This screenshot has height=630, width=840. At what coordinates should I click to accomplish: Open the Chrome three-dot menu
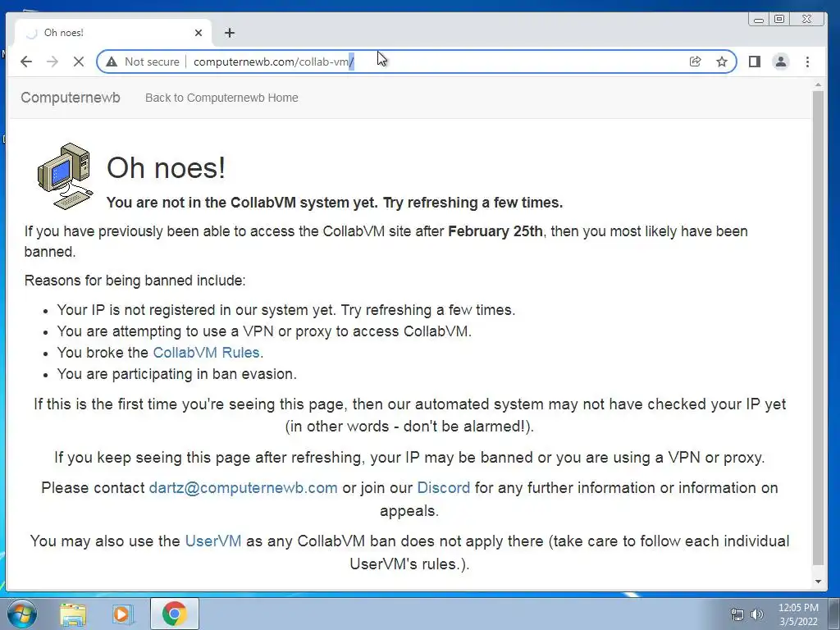pos(807,62)
